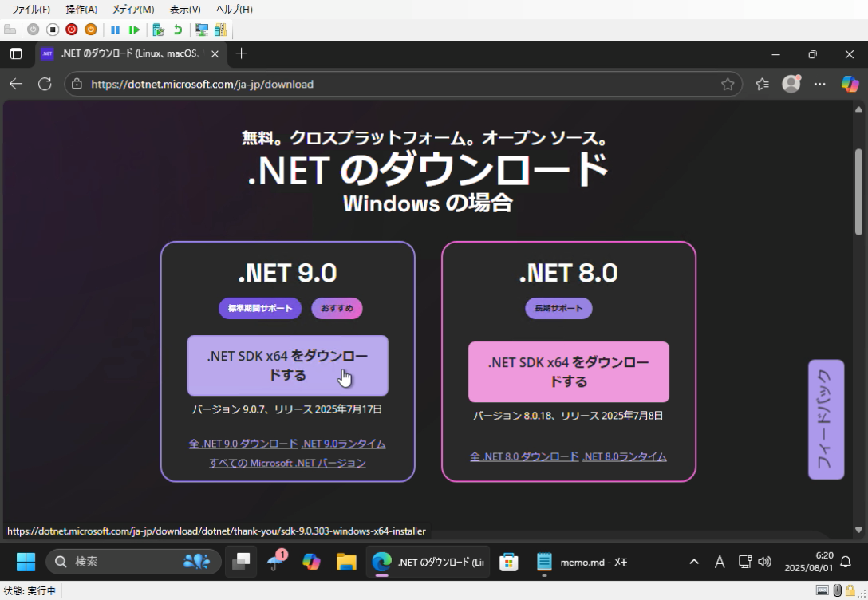The width and height of the screenshot is (868, 600).
Task: Click the 長期サポート badge
Action: [558, 308]
